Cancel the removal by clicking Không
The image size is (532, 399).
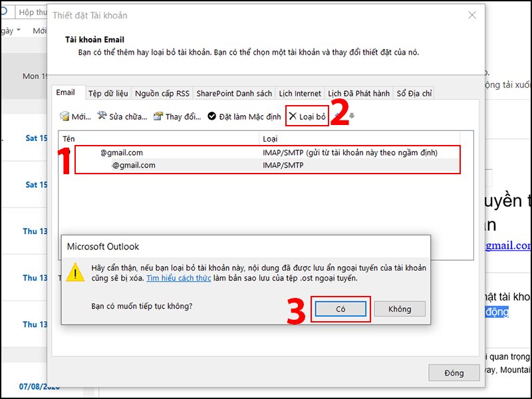tap(400, 309)
